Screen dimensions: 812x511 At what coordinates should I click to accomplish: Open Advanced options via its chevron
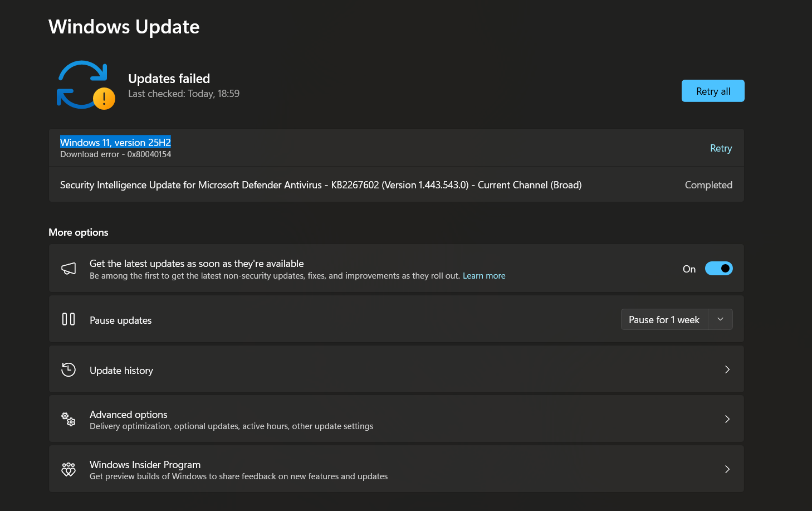tap(727, 419)
